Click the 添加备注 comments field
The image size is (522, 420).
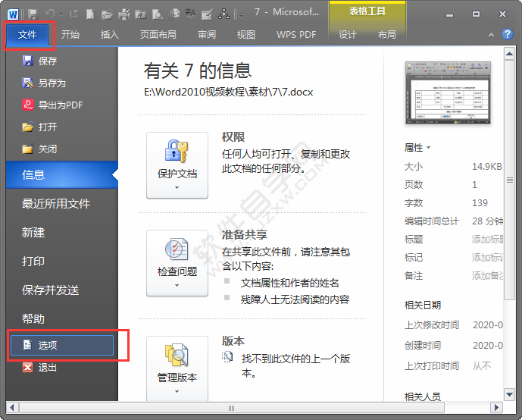(487, 276)
